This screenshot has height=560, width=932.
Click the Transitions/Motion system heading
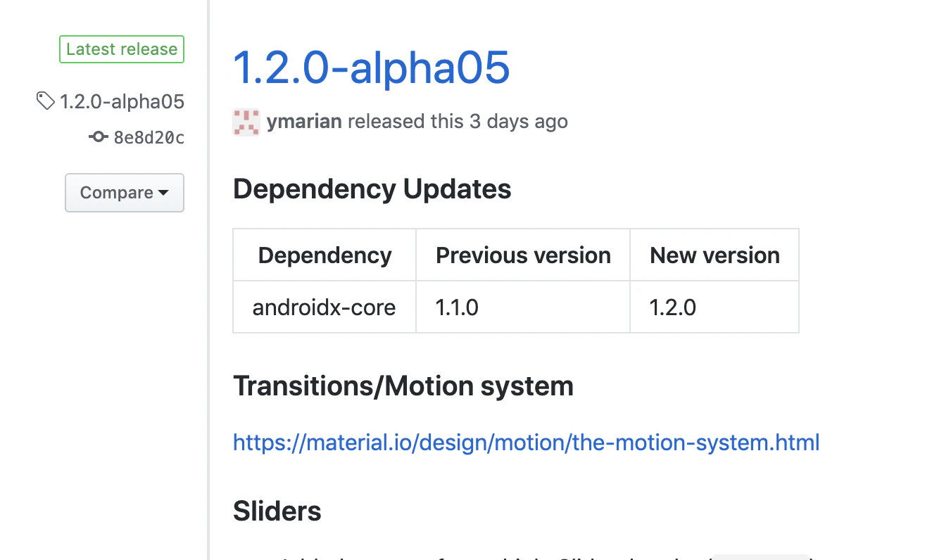403,386
